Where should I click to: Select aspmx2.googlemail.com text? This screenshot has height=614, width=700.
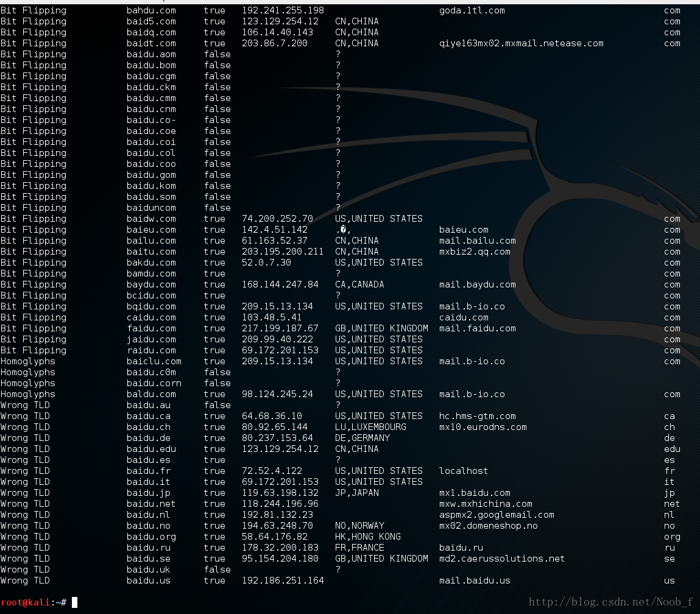click(x=497, y=515)
